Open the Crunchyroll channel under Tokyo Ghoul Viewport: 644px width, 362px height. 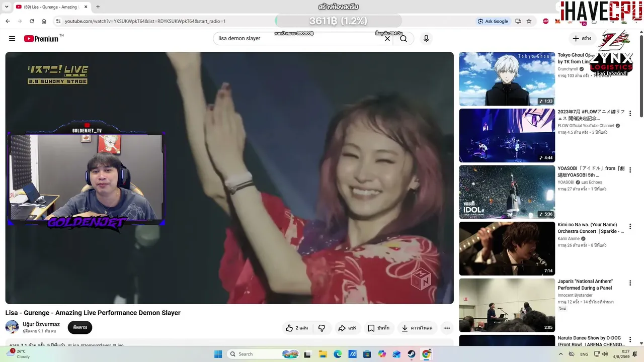pyautogui.click(x=568, y=69)
